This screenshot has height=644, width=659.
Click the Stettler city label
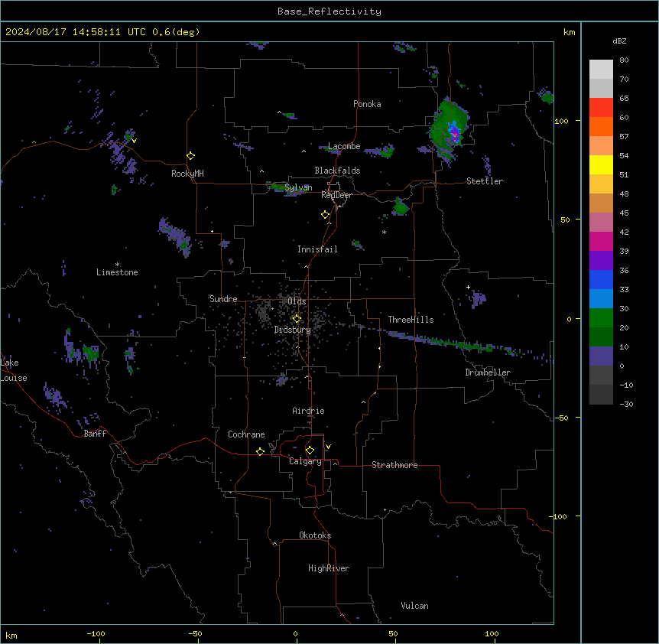485,181
